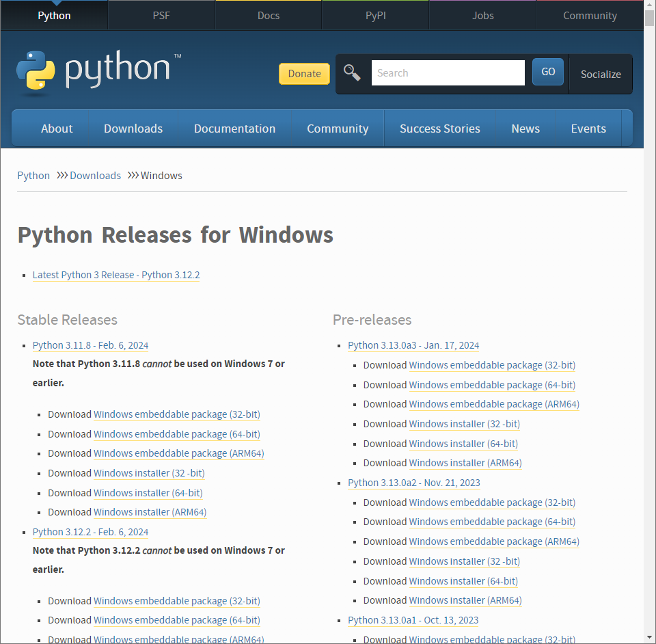Open Latest Python 3 Release - Python 3.12.2

116,275
